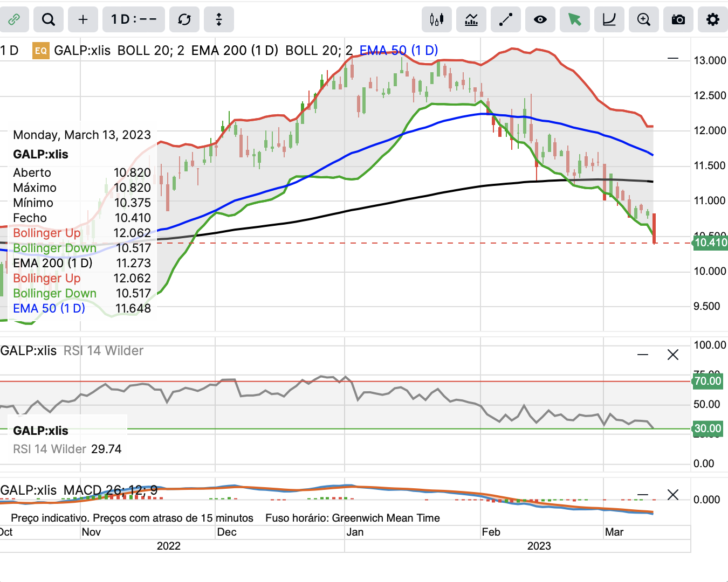Viewport: 728px width, 582px height.
Task: Toggle the eye visibility button
Action: [540, 20]
